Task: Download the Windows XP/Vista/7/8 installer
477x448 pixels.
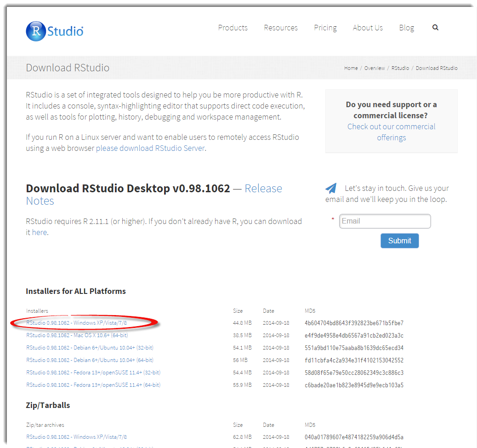Action: pyautogui.click(x=76, y=323)
